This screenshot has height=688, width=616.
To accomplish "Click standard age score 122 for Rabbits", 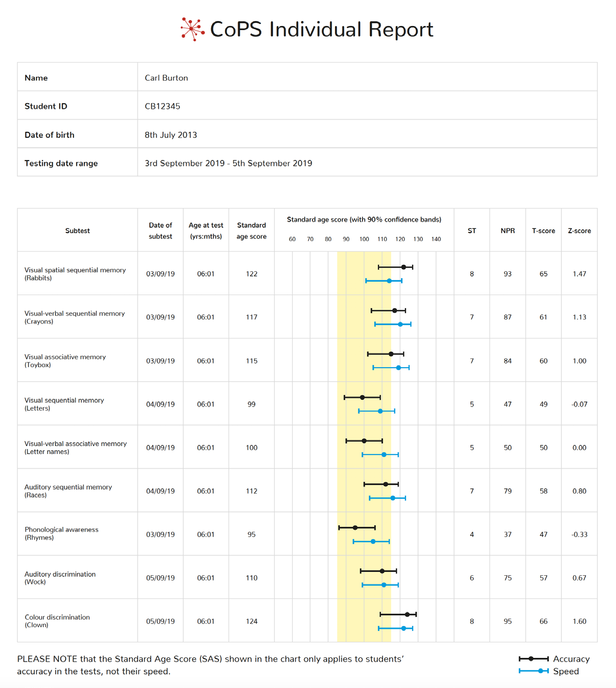I will [251, 274].
